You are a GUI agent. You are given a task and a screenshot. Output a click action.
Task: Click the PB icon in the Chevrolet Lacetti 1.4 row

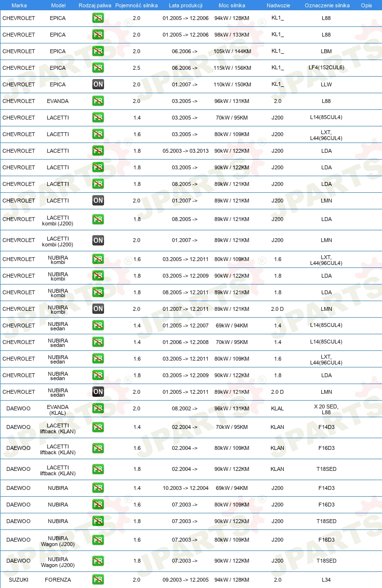coord(98,118)
